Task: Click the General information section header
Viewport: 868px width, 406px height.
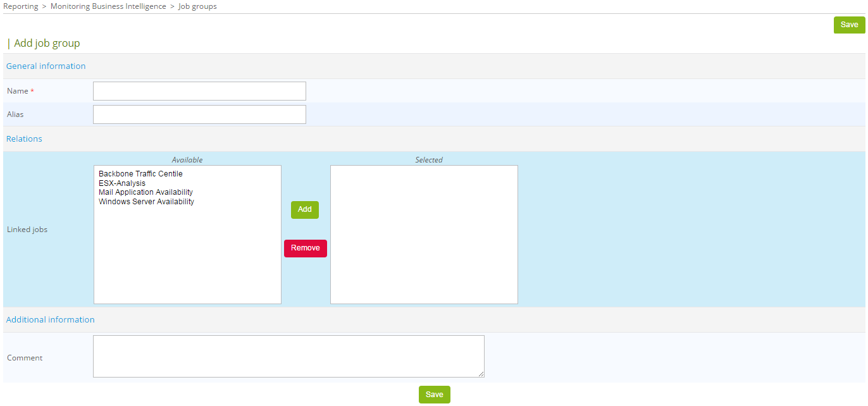Action: [46, 66]
